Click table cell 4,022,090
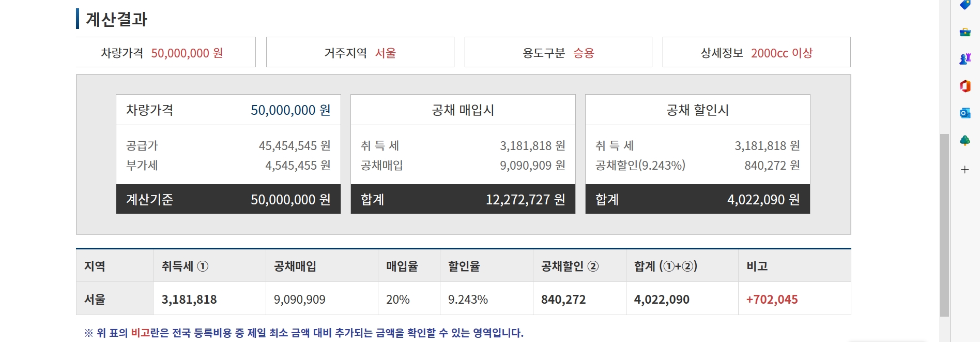980x342 pixels. click(x=682, y=299)
